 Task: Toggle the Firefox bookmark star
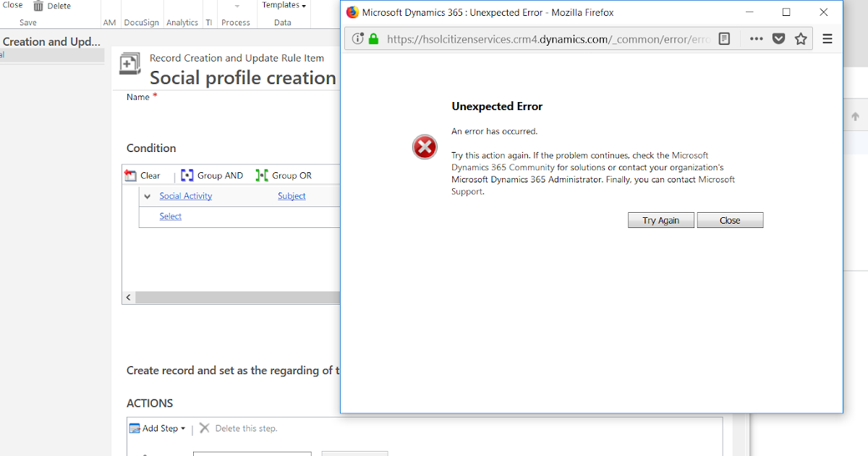[x=801, y=39]
